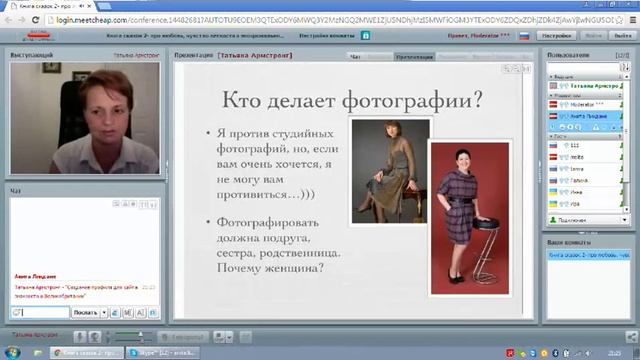Image resolution: width=640 pixels, height=360 pixels.
Task: Open the Chrome window in the taskbar
Action: point(87,353)
